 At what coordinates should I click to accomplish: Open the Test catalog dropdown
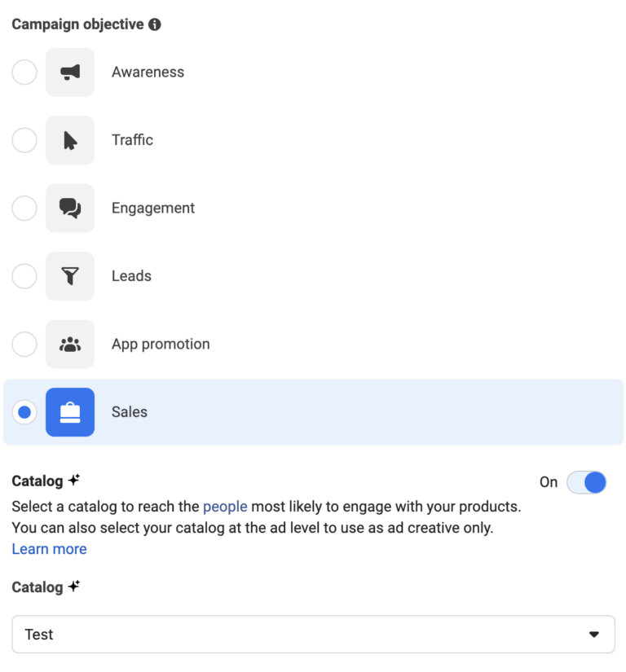coord(313,635)
